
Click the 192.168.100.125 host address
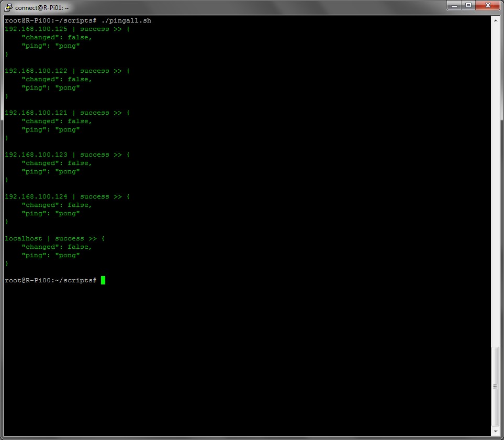click(36, 29)
